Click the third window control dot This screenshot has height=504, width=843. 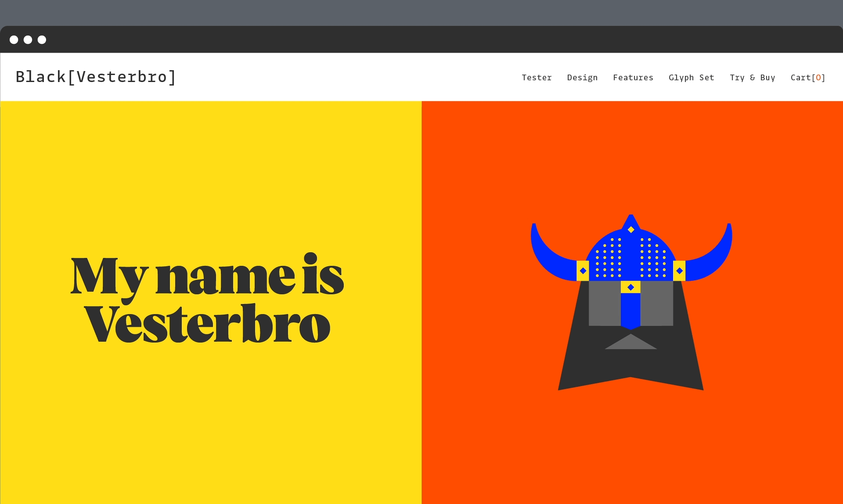pos(42,40)
